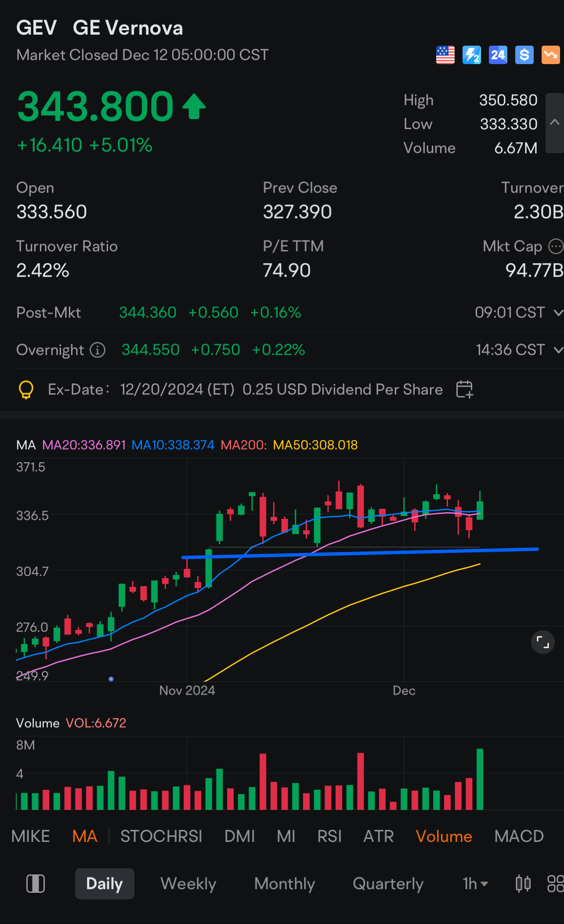
Task: Add dividend date to calendar icon
Action: pos(464,389)
